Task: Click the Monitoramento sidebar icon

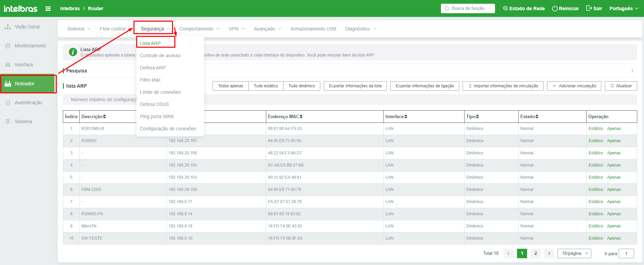Action: coord(8,46)
